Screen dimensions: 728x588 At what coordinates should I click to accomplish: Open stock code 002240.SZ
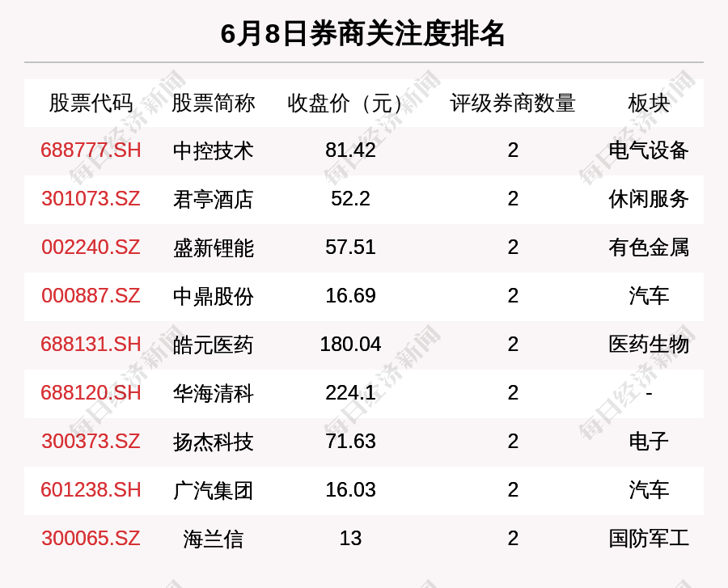coord(91,247)
